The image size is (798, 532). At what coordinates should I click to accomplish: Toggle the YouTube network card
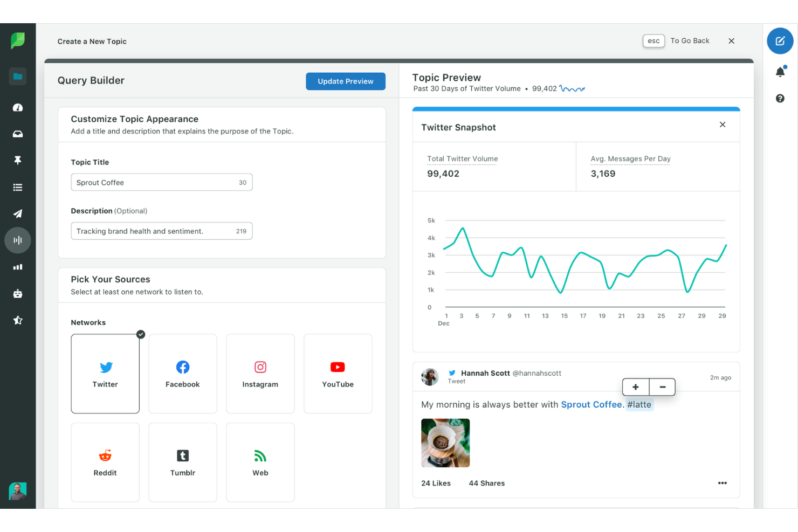click(338, 374)
